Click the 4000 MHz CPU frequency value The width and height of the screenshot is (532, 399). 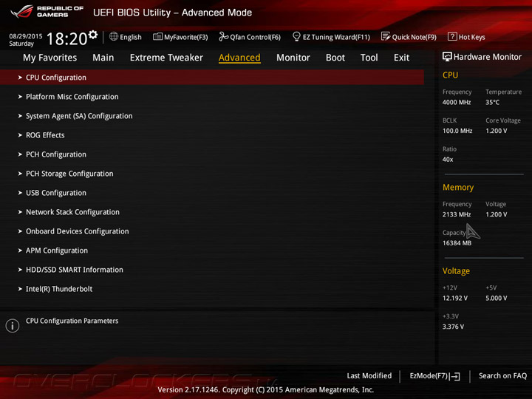pyautogui.click(x=457, y=102)
